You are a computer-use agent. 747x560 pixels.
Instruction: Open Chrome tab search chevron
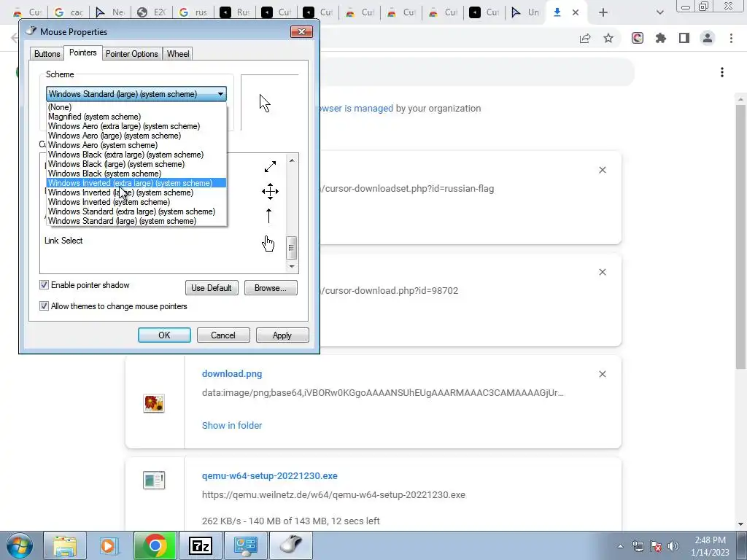tap(659, 12)
